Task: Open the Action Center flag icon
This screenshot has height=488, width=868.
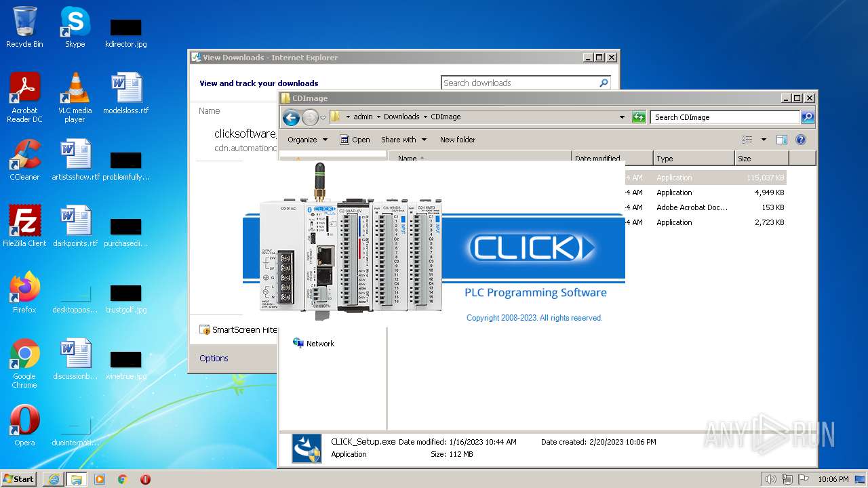Action: click(804, 479)
